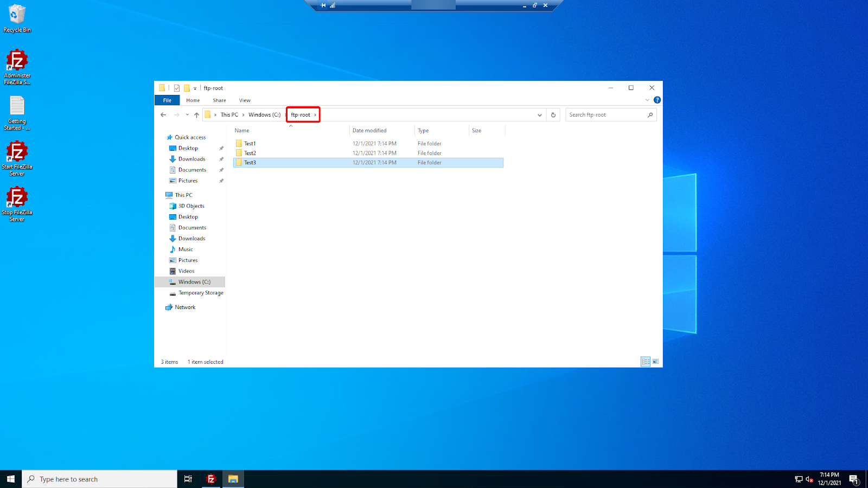The height and width of the screenshot is (488, 868).
Task: Sort by the Size column header
Action: click(x=487, y=131)
